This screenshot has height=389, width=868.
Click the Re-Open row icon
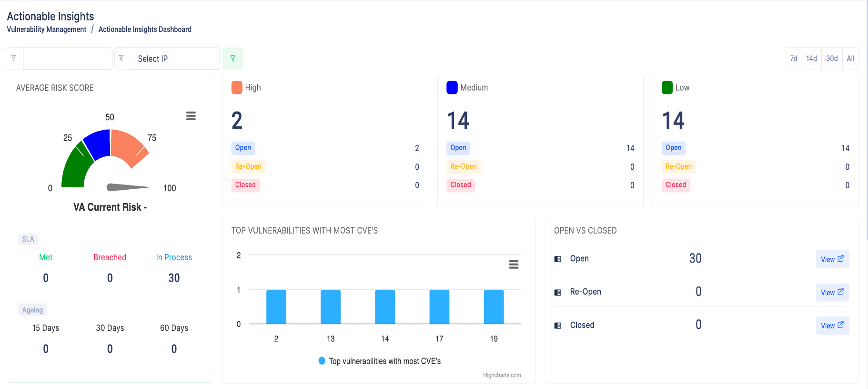coord(558,291)
